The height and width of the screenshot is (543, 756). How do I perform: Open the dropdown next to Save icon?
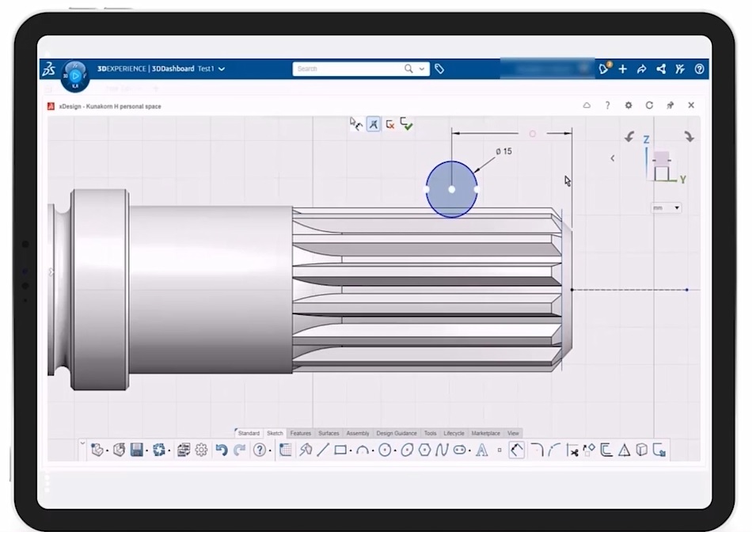(146, 451)
